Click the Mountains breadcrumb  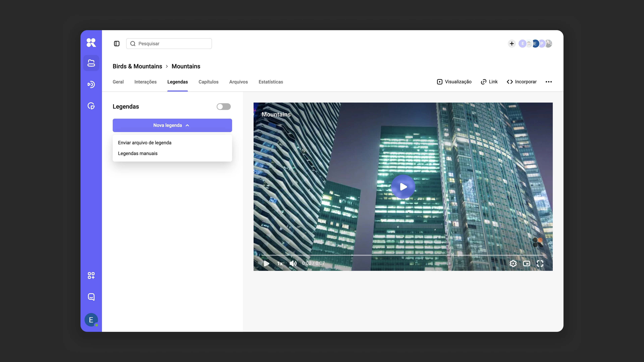pyautogui.click(x=186, y=67)
